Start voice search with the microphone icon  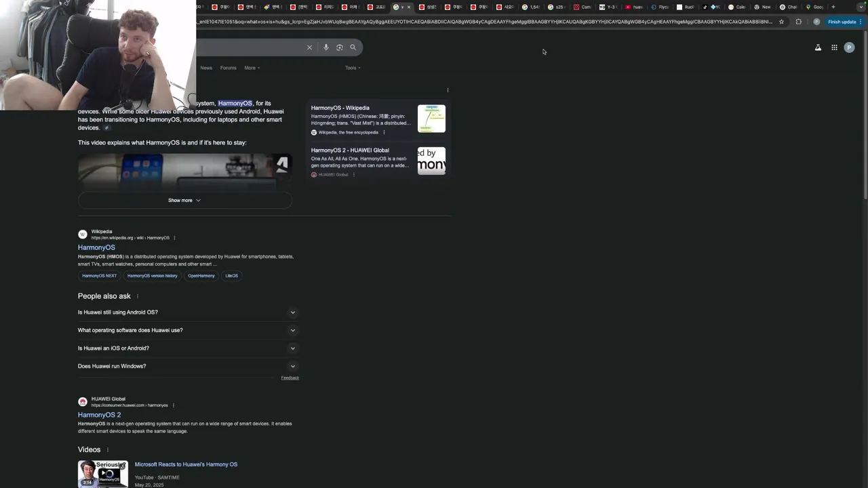point(326,47)
